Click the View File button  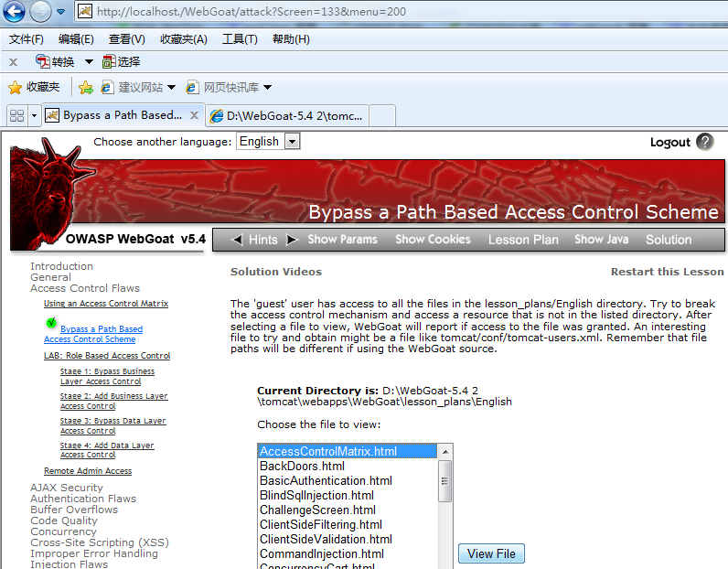point(491,553)
